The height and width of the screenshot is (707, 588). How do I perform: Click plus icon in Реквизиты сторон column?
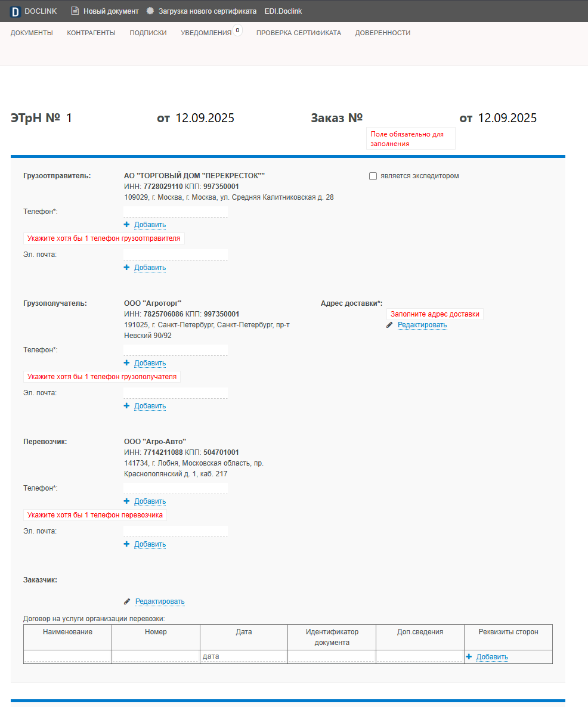click(x=469, y=657)
